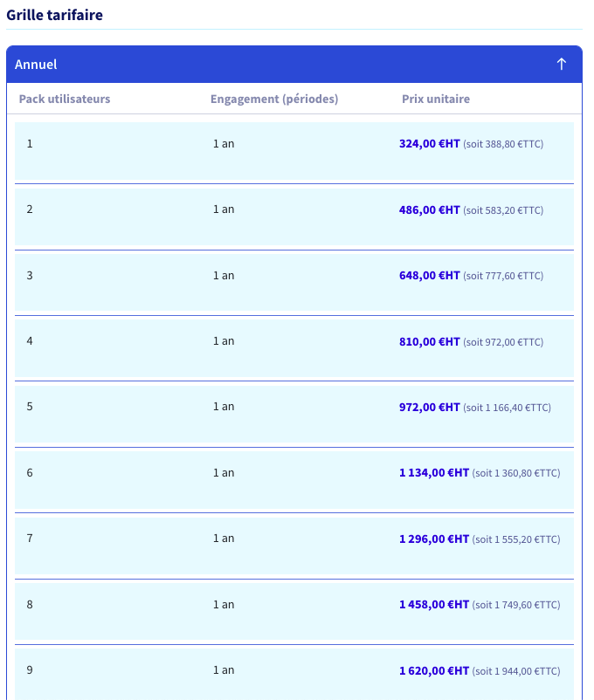Image resolution: width=594 pixels, height=700 pixels.
Task: Click the 486,00 €HT price
Action: point(429,209)
